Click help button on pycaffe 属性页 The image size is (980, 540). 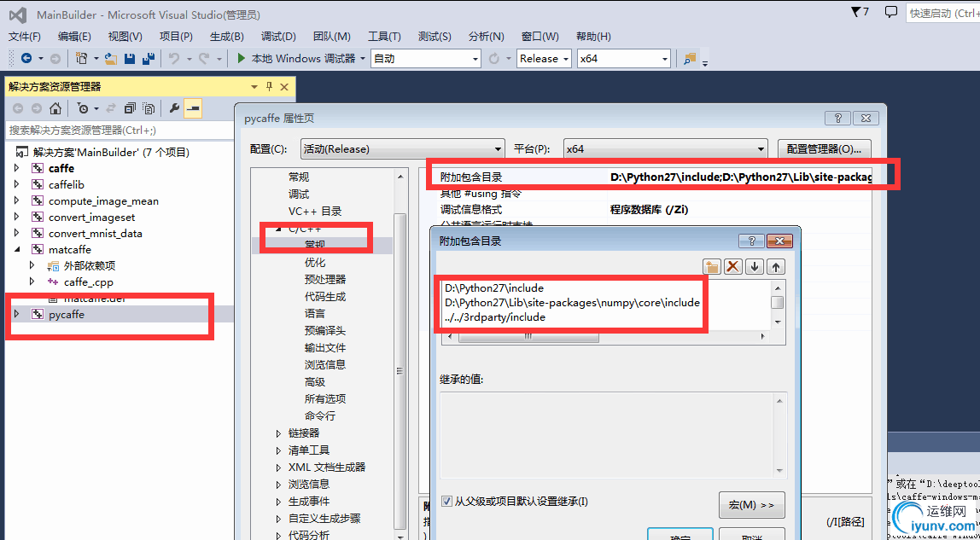(837, 118)
